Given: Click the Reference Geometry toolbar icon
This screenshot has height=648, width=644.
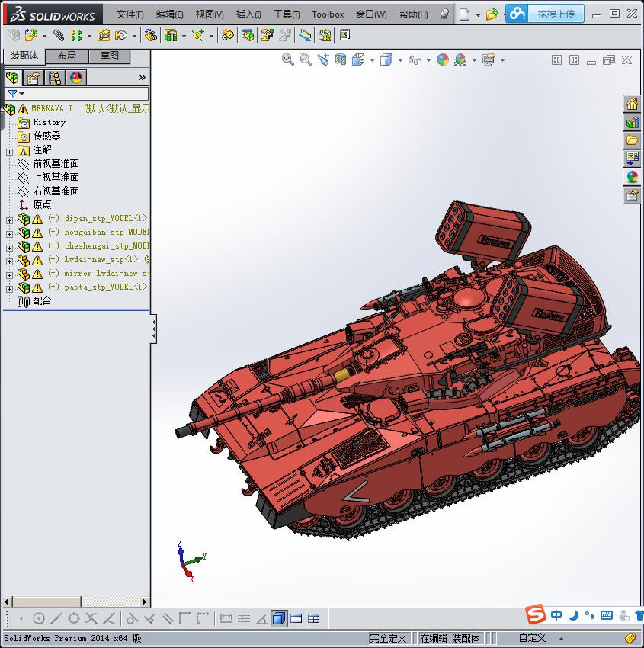Looking at the screenshot, I should (198, 36).
